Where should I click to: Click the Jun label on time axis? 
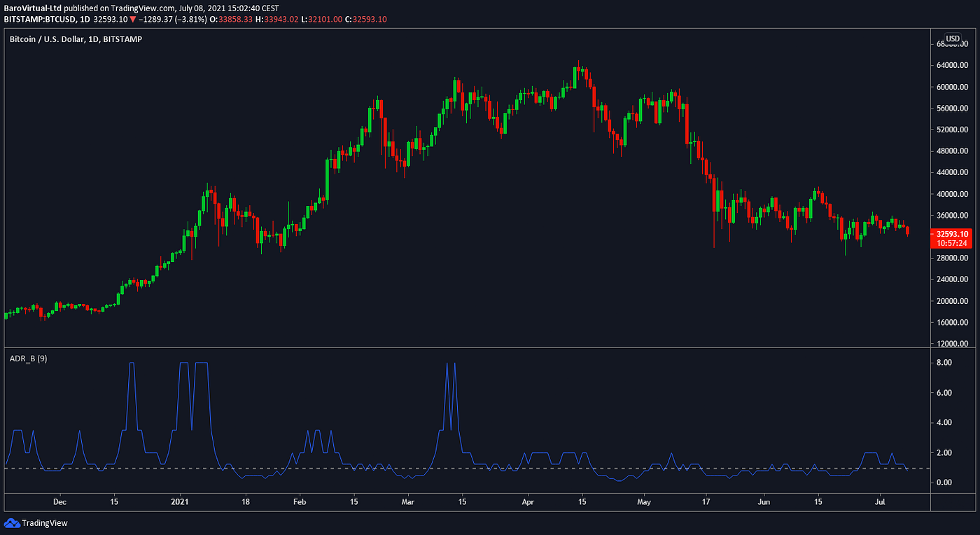(x=764, y=502)
